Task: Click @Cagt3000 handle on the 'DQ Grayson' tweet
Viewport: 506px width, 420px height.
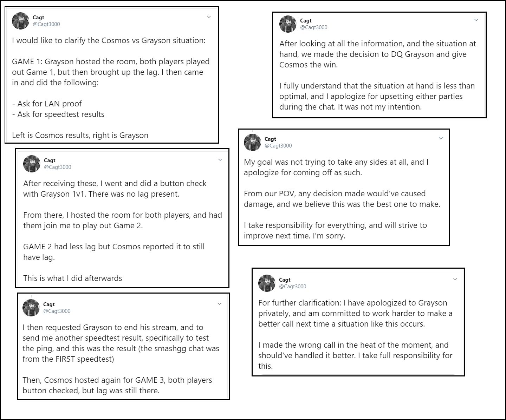Action: pyautogui.click(x=313, y=27)
